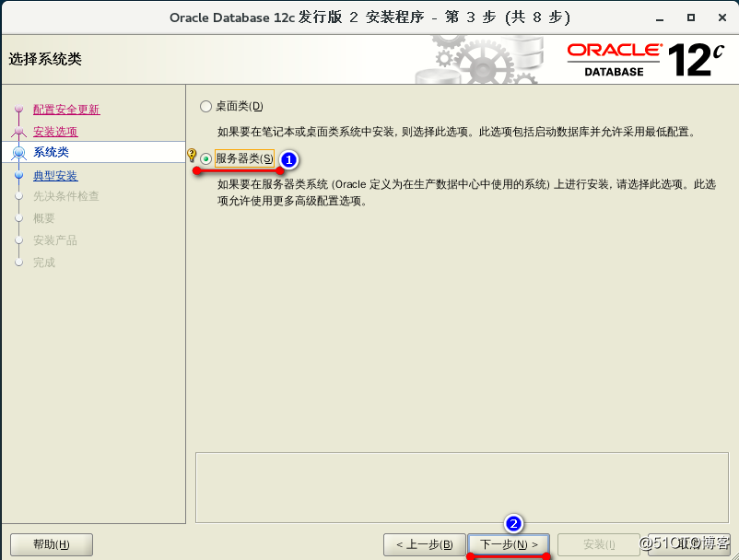Image resolution: width=739 pixels, height=560 pixels.
Task: Click 下一步(N) to proceed
Action: click(508, 543)
